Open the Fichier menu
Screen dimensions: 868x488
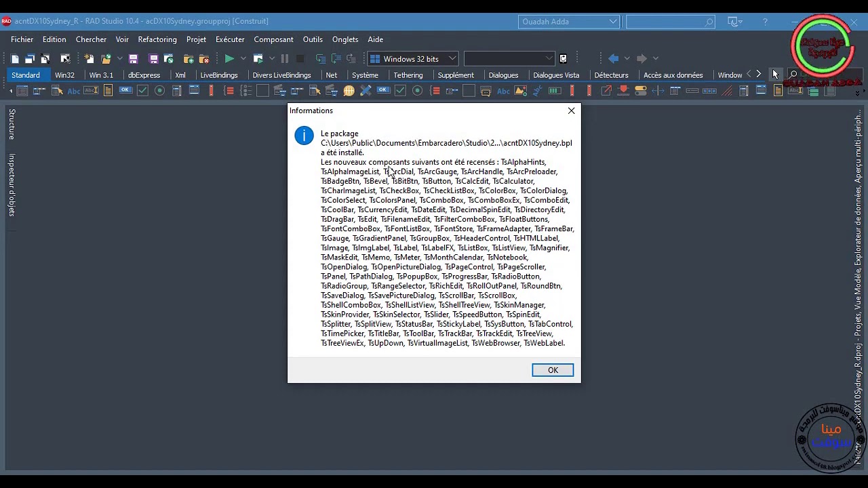[x=22, y=39]
